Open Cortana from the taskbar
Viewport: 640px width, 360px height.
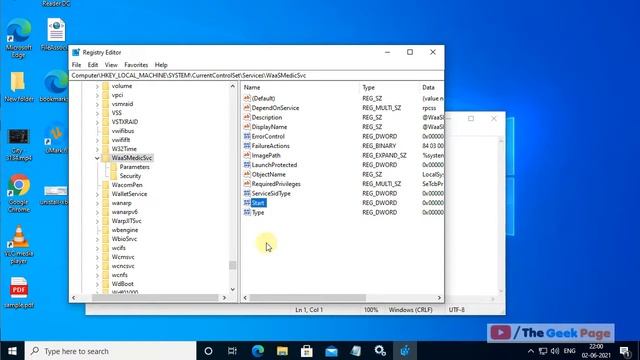[x=208, y=351]
